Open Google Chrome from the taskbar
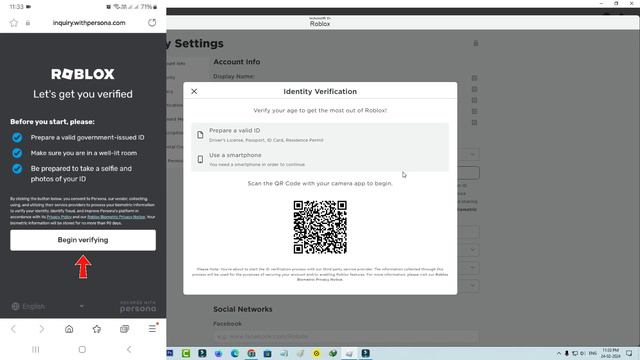This screenshot has width=640, height=360. (251, 353)
